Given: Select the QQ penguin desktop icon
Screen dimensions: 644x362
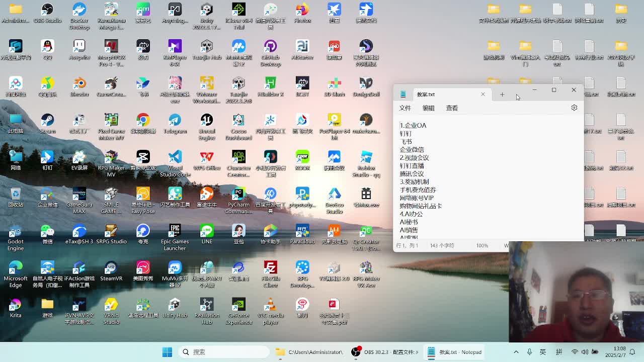Looking at the screenshot, I should pos(47,50).
